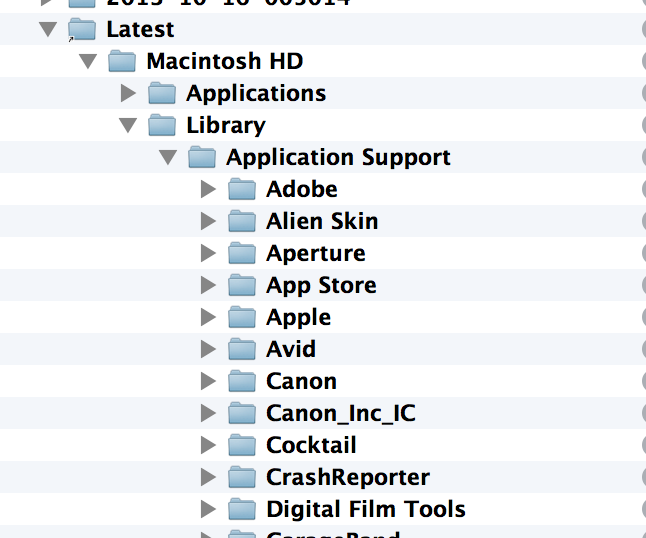
Task: Expand the Avid folder
Action: pyautogui.click(x=208, y=349)
